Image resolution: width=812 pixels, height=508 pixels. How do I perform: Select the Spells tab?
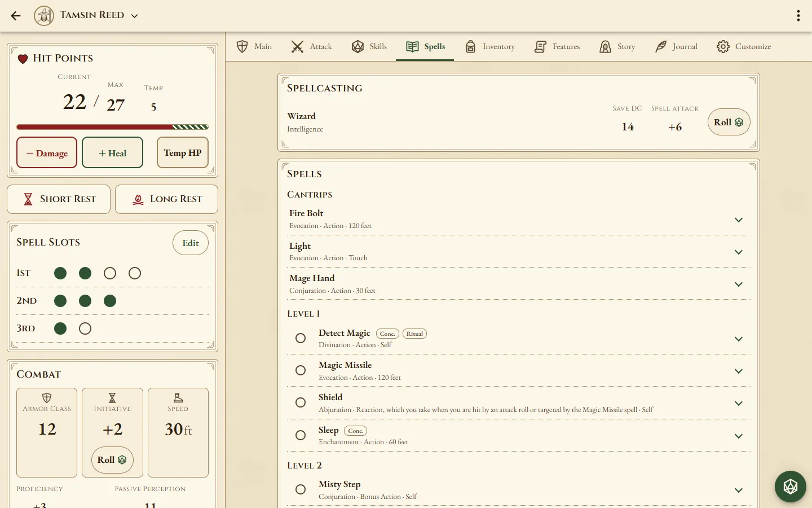coord(425,47)
